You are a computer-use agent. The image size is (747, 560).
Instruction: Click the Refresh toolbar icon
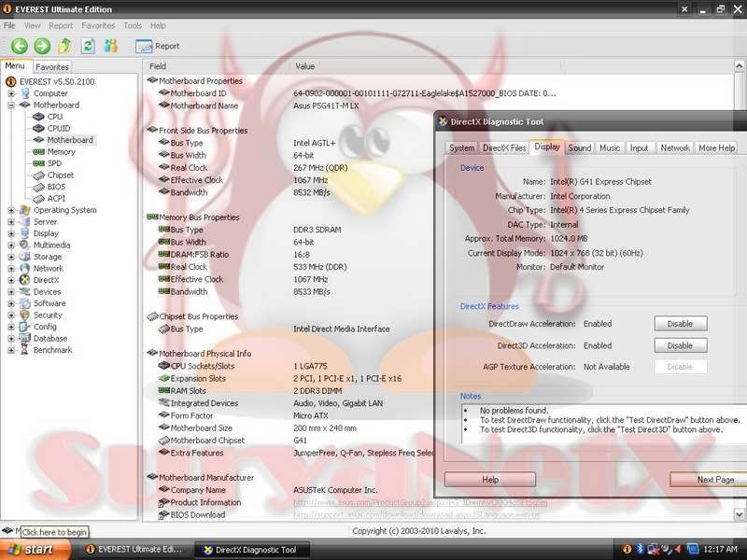click(88, 46)
